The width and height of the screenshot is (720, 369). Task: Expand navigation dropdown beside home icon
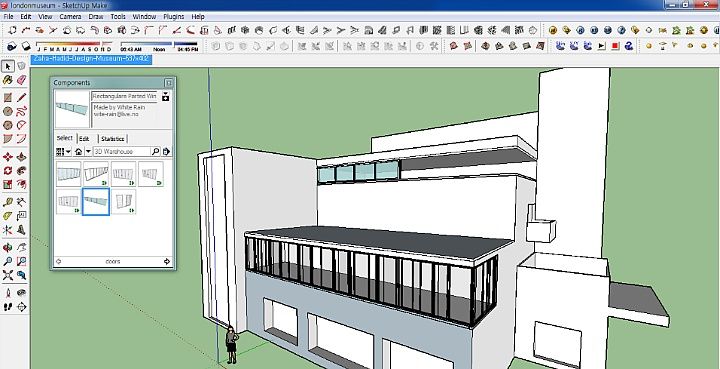pyautogui.click(x=88, y=151)
